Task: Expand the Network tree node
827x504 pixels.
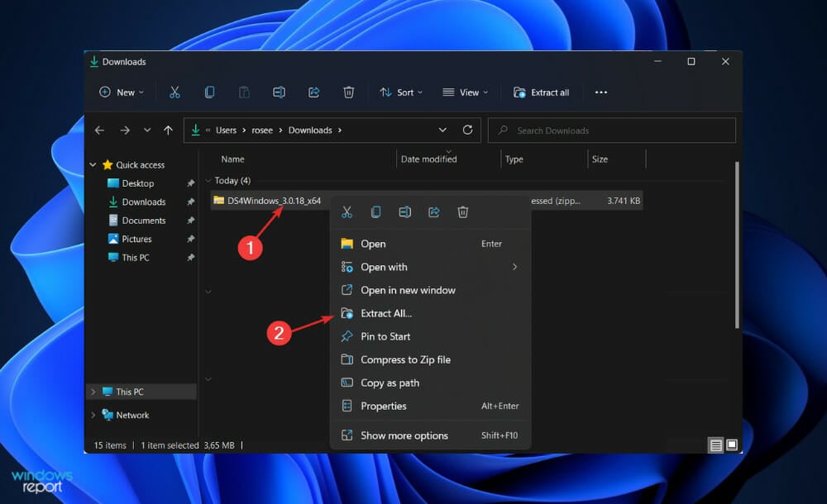Action: click(93, 415)
